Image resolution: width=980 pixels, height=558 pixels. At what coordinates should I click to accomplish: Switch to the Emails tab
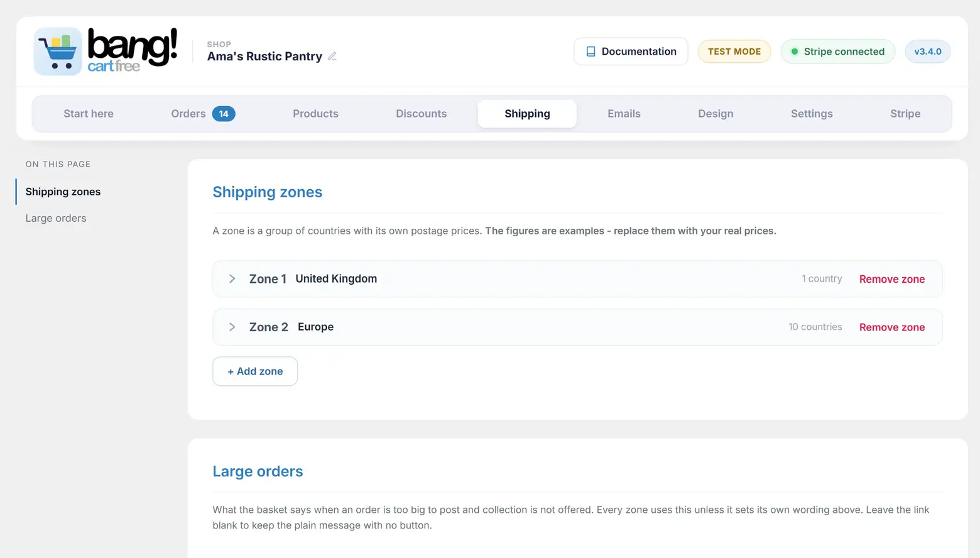624,114
